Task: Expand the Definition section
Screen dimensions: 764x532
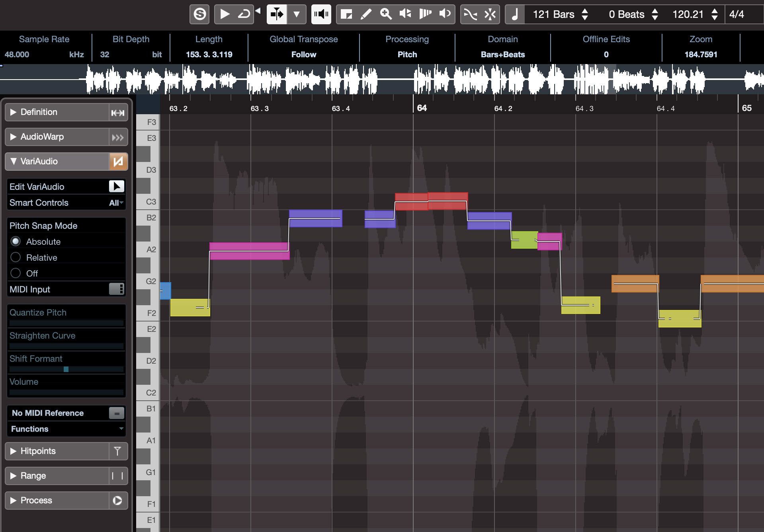Action: coord(14,112)
